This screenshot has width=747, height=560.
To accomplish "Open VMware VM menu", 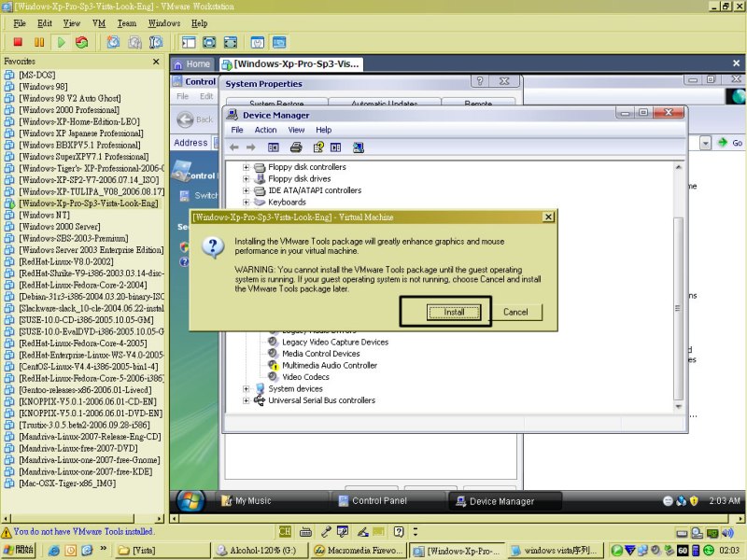I will [x=99, y=23].
